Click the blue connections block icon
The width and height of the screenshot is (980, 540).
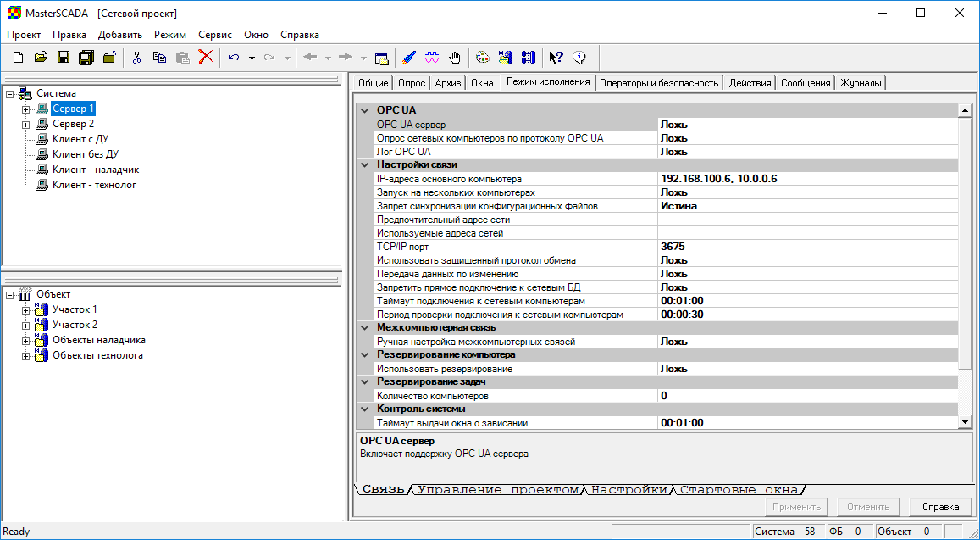coord(529,58)
